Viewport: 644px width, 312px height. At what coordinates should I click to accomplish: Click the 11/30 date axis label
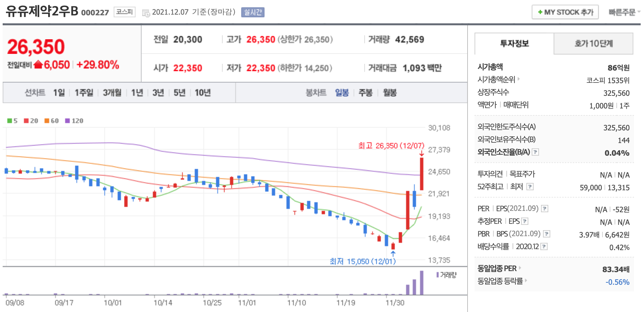coord(395,303)
